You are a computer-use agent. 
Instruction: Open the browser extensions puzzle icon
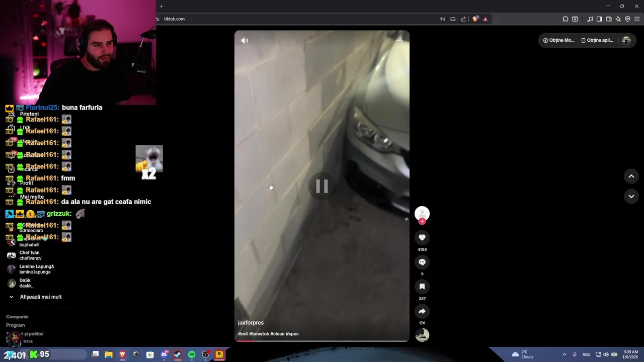tap(566, 19)
